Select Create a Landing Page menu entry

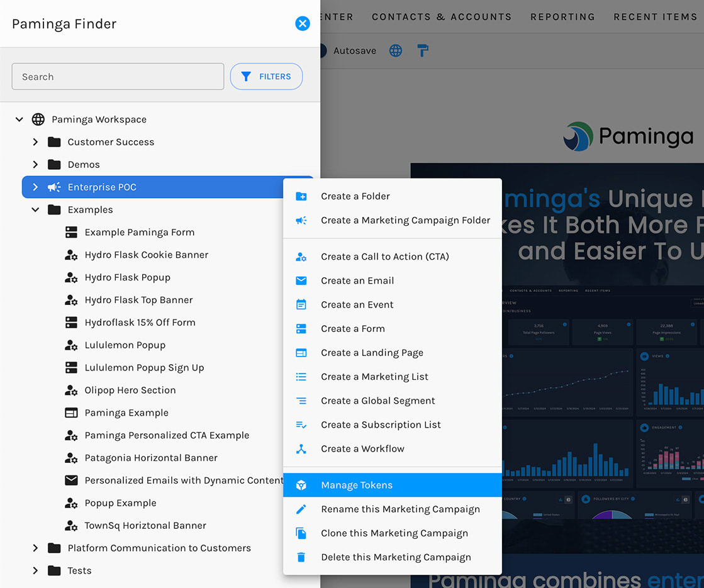393,352
